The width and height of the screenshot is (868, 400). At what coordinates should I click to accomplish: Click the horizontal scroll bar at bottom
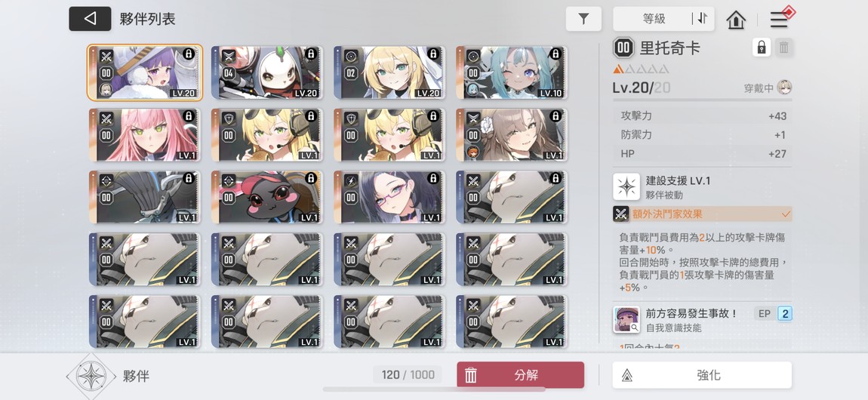[x=434, y=389]
